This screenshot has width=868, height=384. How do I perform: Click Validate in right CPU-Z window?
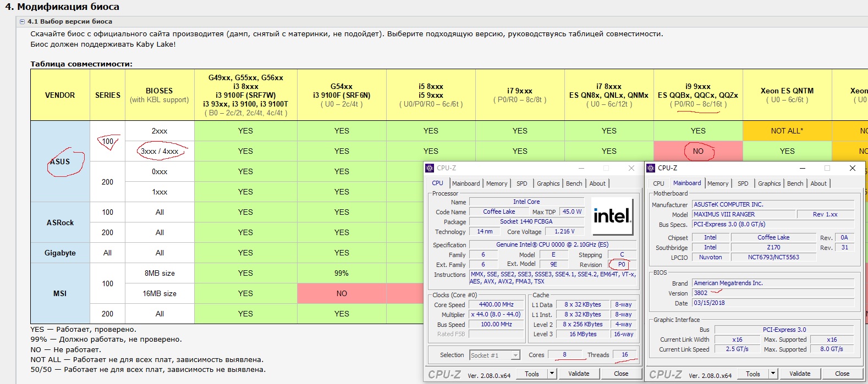(800, 374)
